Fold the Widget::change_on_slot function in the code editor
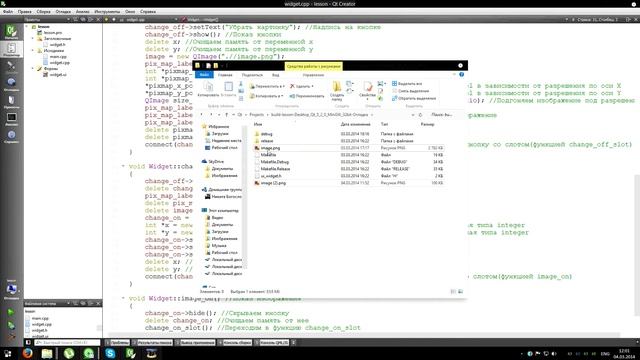Image resolution: width=640 pixels, height=360 pixels. click(123, 166)
